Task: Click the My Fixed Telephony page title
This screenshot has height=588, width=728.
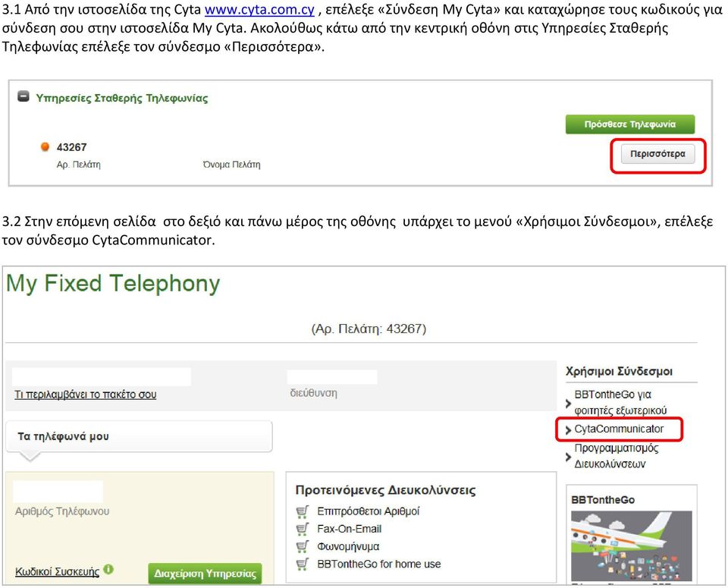Action: (113, 284)
